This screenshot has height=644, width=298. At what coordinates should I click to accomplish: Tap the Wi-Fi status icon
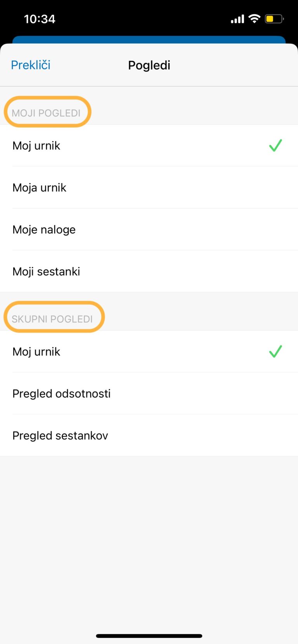coord(255,18)
